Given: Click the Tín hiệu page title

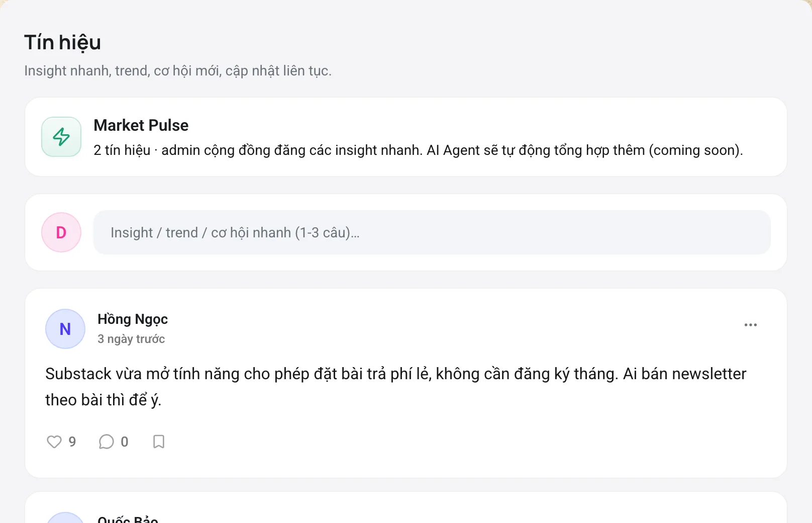Looking at the screenshot, I should point(63,43).
